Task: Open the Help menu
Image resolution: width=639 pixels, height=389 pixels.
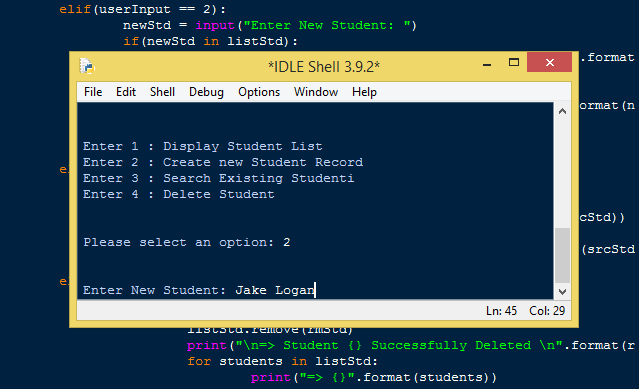Action: coord(364,92)
